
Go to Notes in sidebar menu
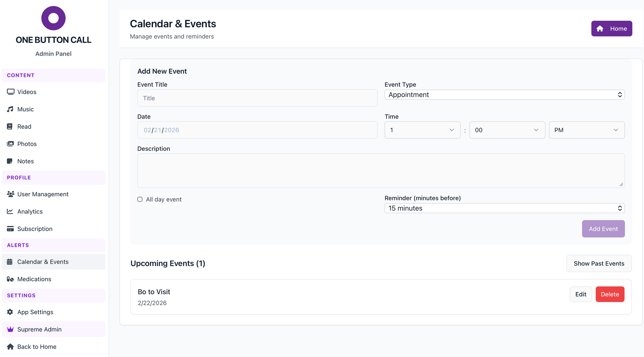[x=25, y=161]
